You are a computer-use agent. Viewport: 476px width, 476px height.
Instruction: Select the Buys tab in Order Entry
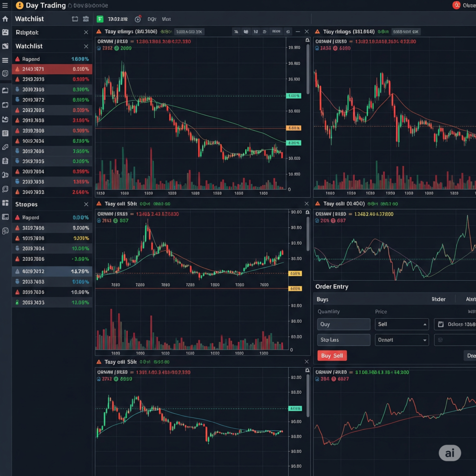tap(323, 300)
